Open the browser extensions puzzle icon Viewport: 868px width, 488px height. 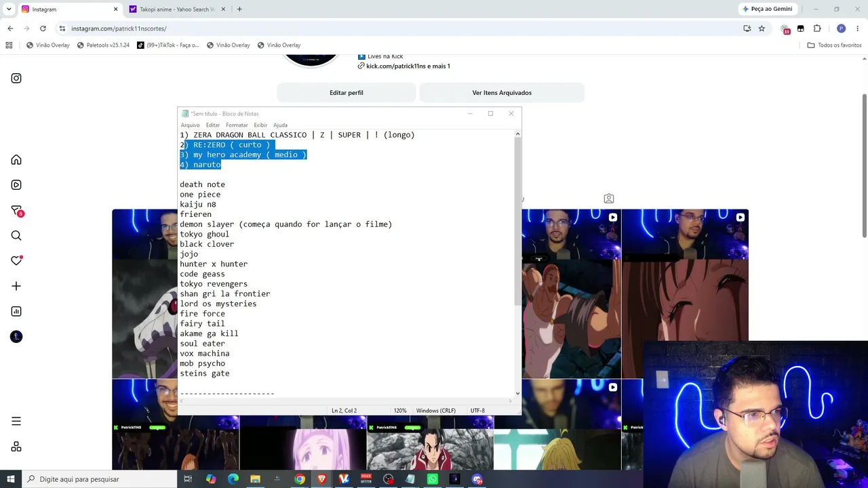pos(817,28)
